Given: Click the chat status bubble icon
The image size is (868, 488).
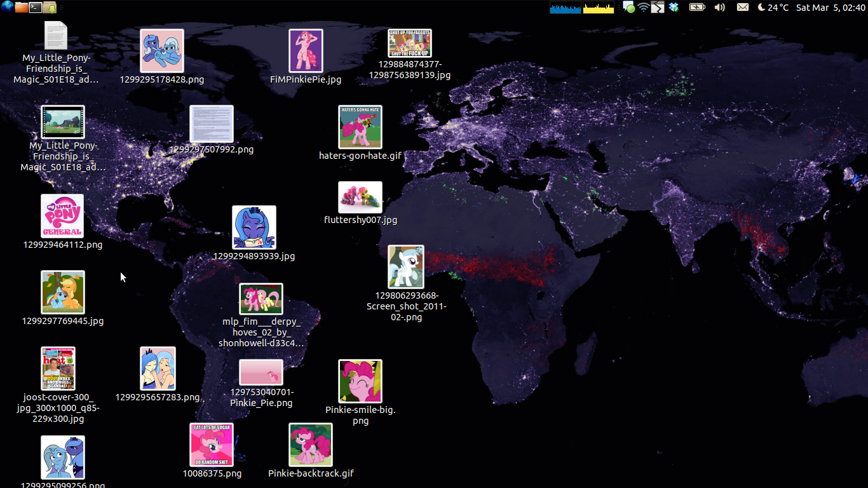Looking at the screenshot, I should 628,7.
